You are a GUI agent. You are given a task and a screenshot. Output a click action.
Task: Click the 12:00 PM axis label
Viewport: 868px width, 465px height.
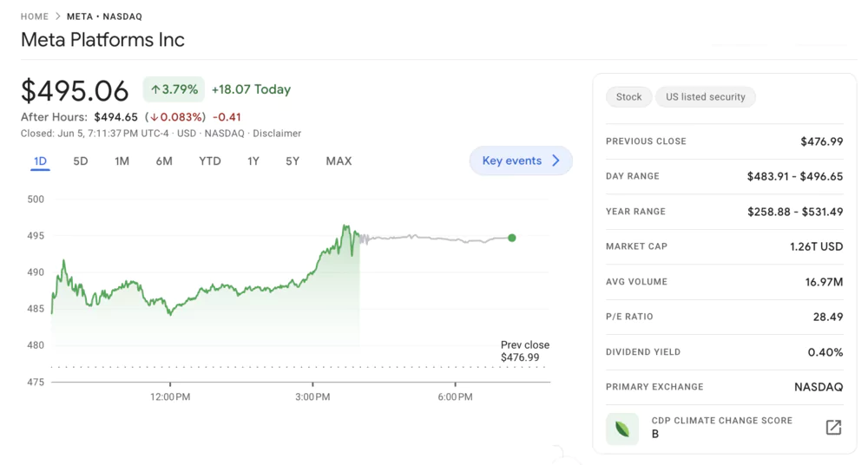[x=170, y=397]
